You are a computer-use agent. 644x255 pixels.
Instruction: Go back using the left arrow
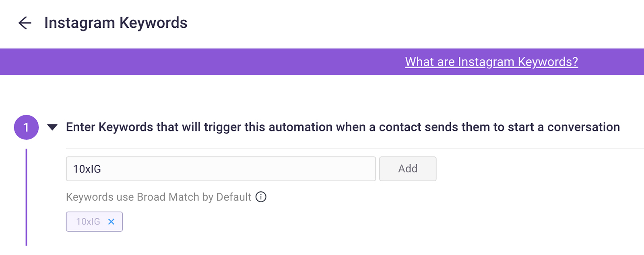click(25, 23)
